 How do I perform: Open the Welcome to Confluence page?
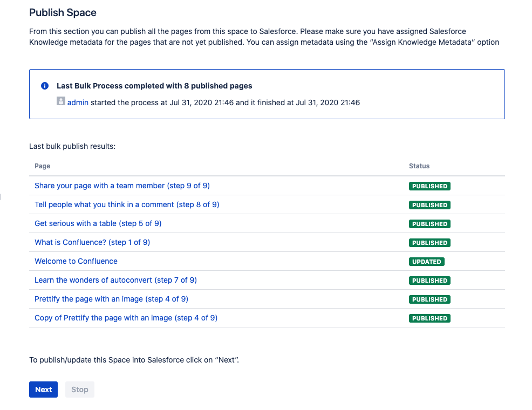[x=76, y=261]
